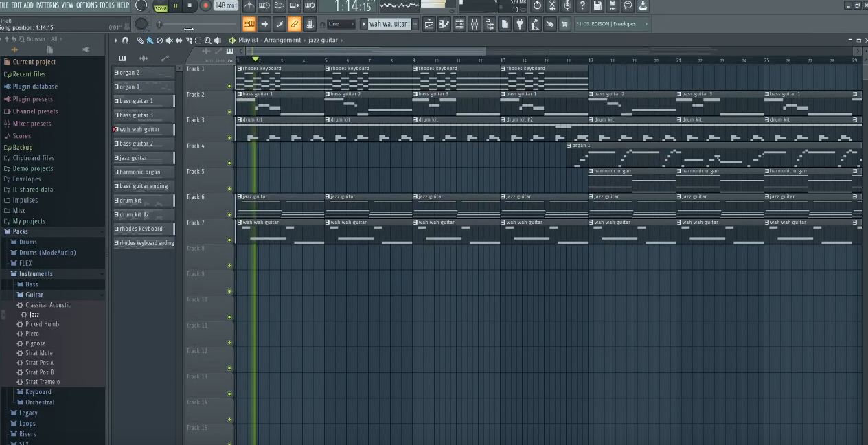This screenshot has width=868, height=445.
Task: Toggle mute on Track 1
Action: (229, 86)
